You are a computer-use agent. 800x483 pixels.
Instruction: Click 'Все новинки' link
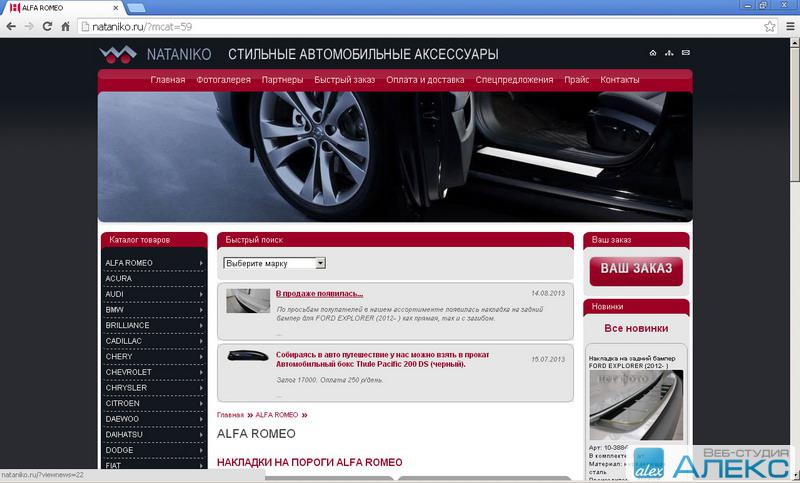coord(636,328)
